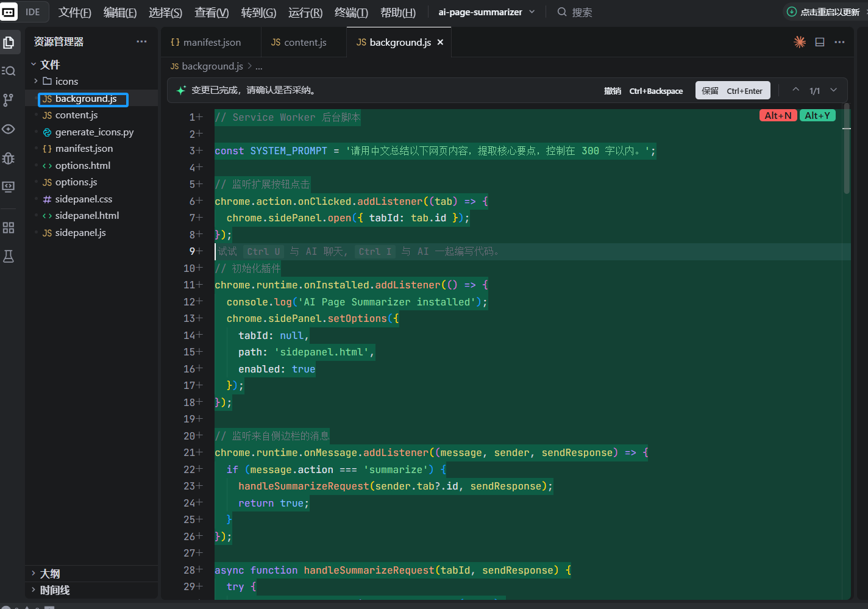This screenshot has width=868, height=609.
Task: Open the Debug bug icon panel
Action: pyautogui.click(x=9, y=158)
